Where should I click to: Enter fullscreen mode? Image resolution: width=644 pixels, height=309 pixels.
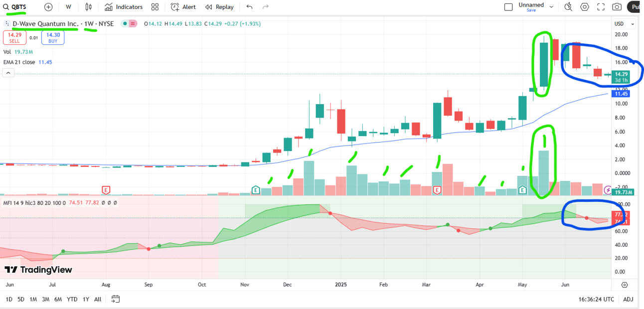click(601, 7)
